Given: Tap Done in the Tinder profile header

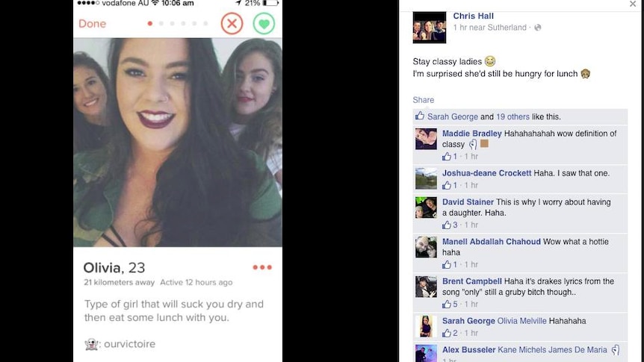Looking at the screenshot, I should [93, 24].
